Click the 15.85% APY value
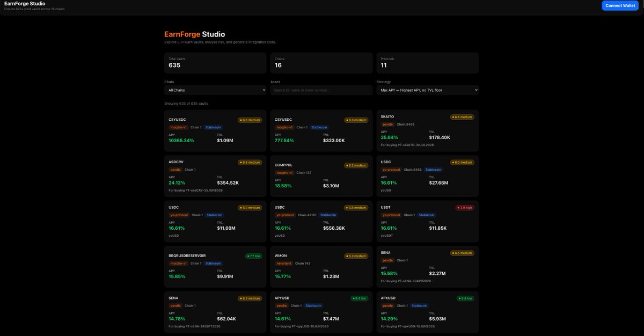The image size is (644, 336). [177, 276]
